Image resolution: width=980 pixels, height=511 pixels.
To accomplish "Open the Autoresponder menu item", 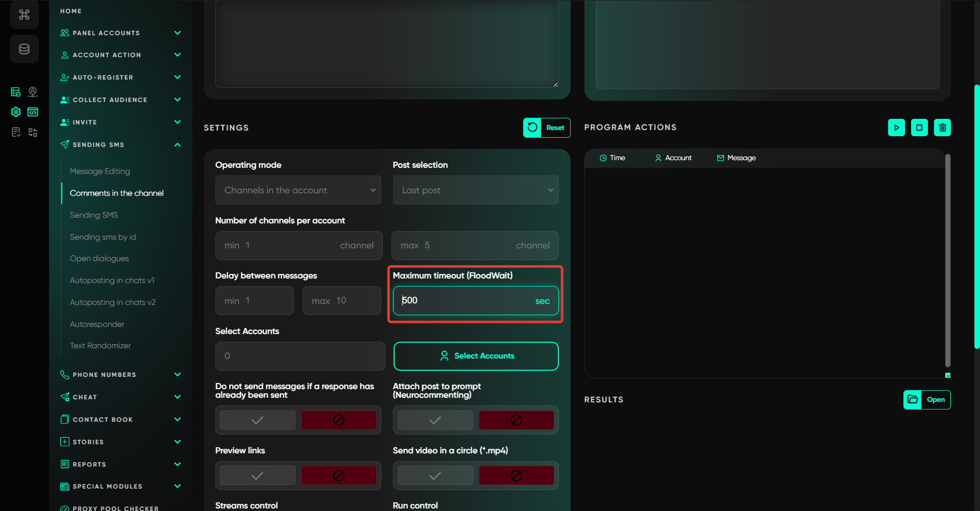I will (x=97, y=324).
